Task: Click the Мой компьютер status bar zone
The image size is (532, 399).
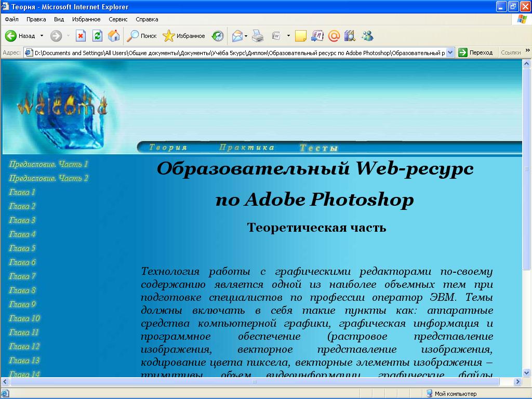Action: tap(451, 394)
